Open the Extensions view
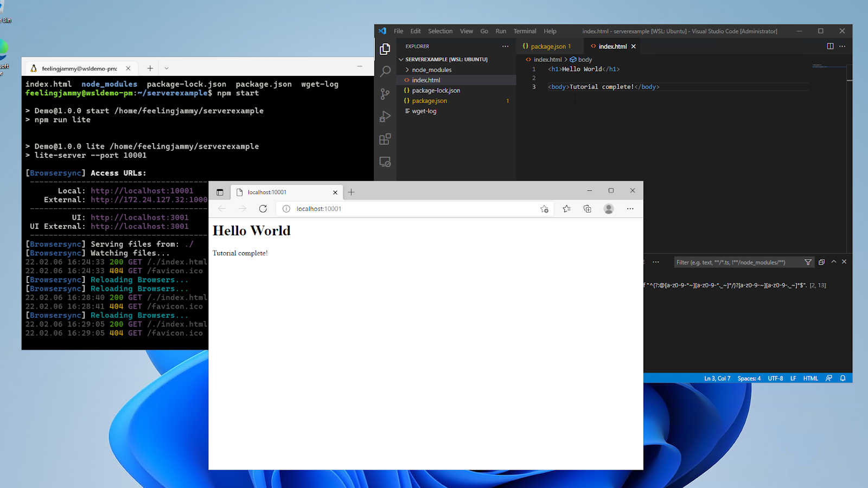The height and width of the screenshot is (488, 868). pyautogui.click(x=385, y=139)
